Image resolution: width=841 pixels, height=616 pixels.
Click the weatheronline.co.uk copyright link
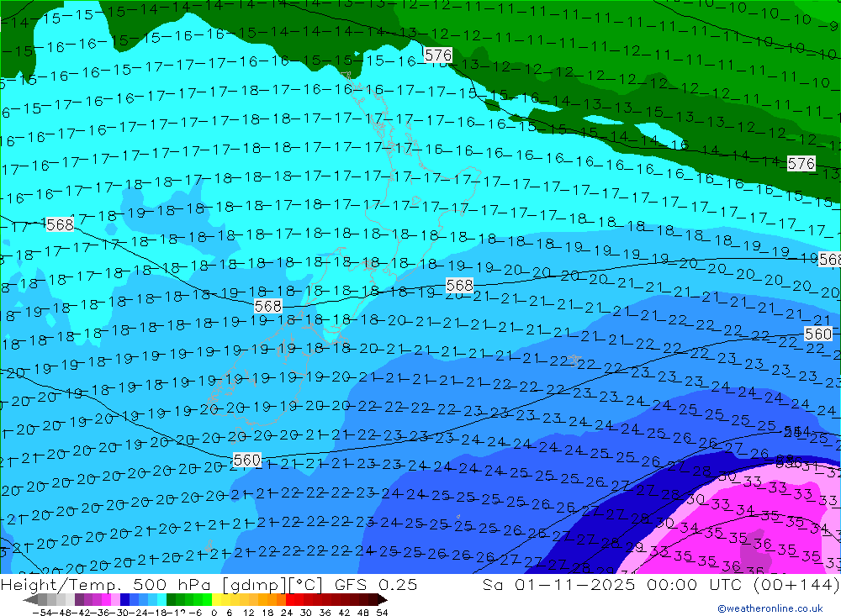pos(770,608)
